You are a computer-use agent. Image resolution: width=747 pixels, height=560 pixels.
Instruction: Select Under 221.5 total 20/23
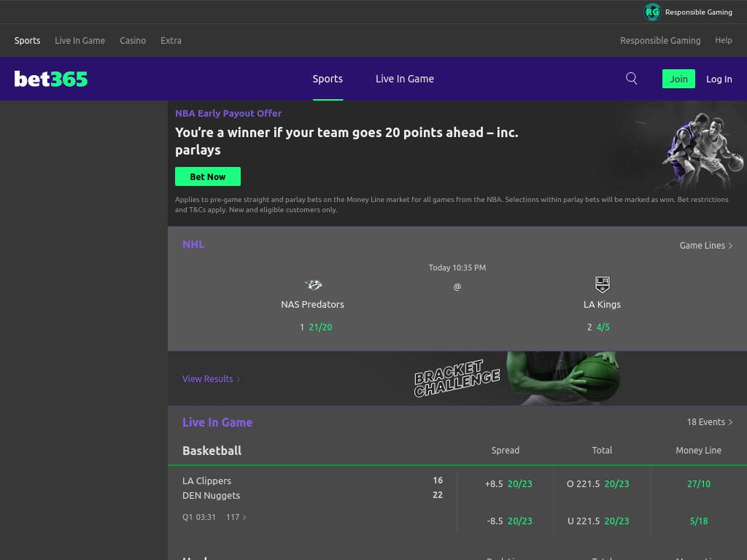tap(598, 521)
